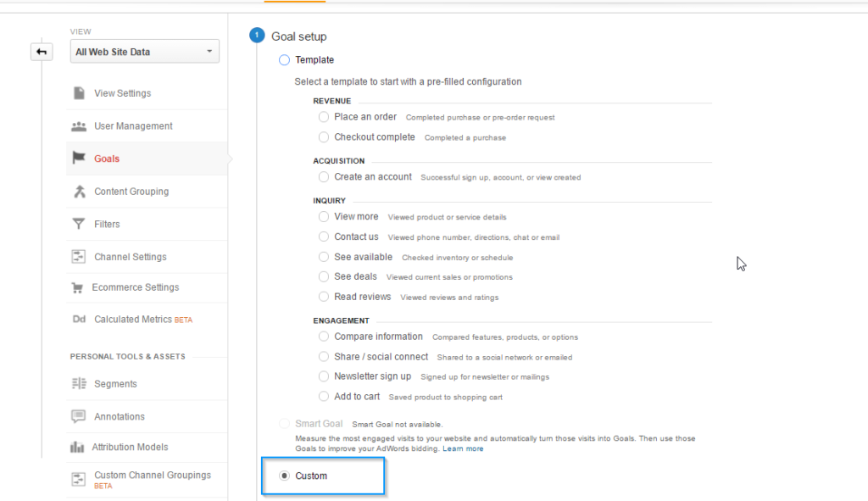Open the All Web Site Data view selector
Image resolution: width=868 pixels, height=501 pixels.
[x=144, y=51]
